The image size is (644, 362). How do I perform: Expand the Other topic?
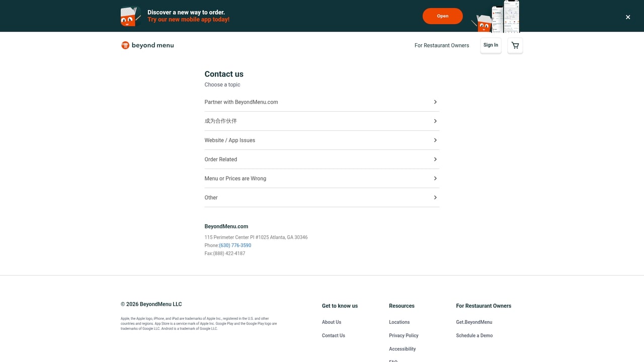pyautogui.click(x=322, y=197)
